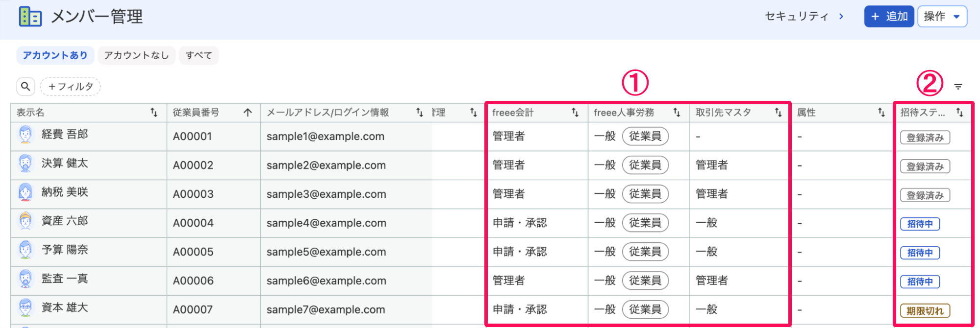The image size is (980, 328).
Task: Click 申請・承認 in 予算 陽奈 row
Action: [520, 252]
